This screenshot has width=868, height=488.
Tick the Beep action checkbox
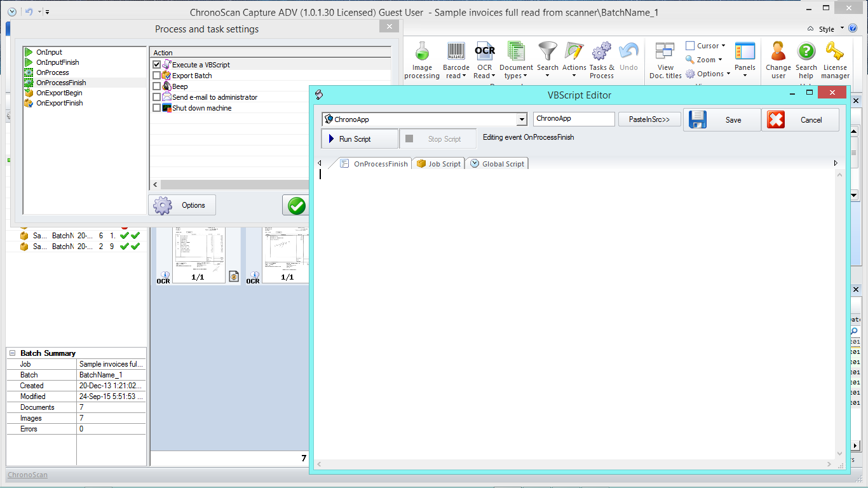pyautogui.click(x=157, y=86)
